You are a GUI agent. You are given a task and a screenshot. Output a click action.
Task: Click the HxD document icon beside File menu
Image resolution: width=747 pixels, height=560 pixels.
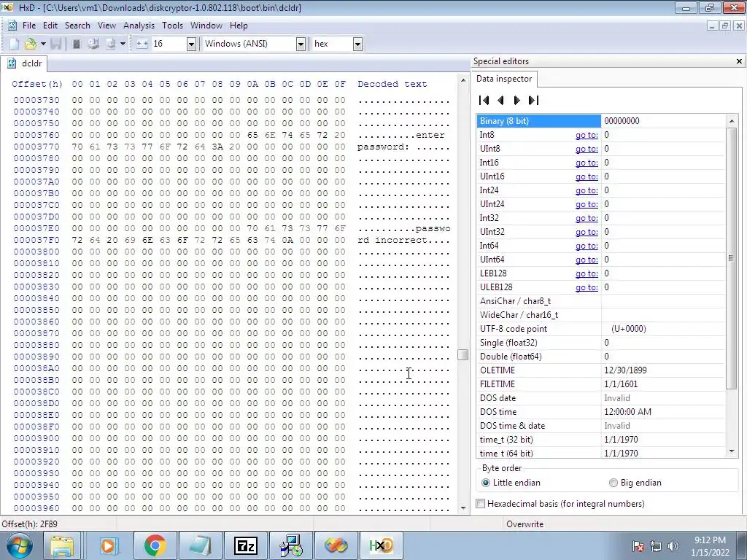pyautogui.click(x=12, y=26)
